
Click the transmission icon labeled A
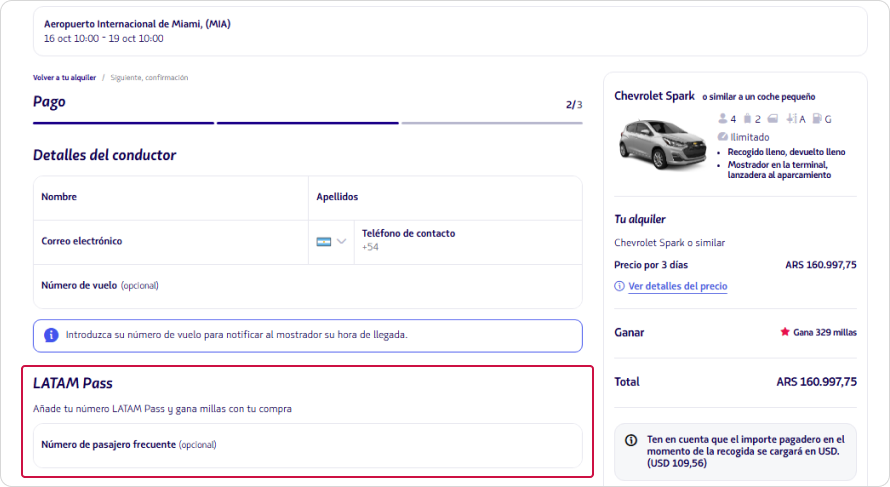[792, 119]
